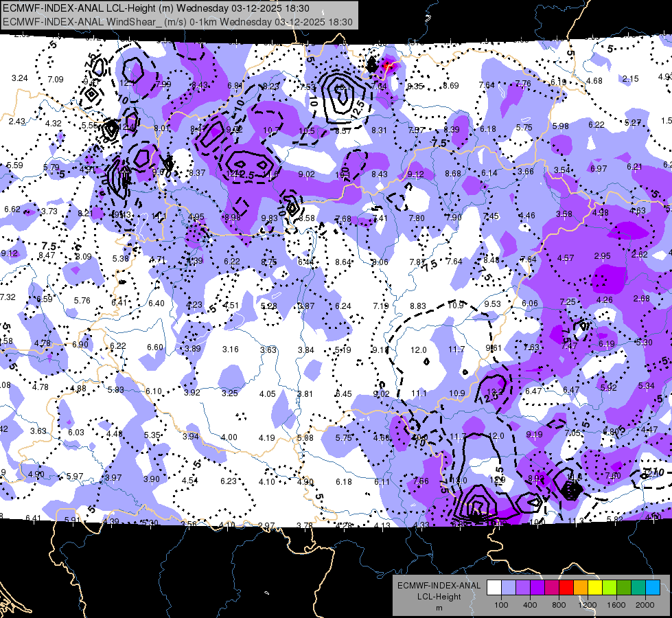Click the magenta legend swatch left of 800

coord(552,587)
